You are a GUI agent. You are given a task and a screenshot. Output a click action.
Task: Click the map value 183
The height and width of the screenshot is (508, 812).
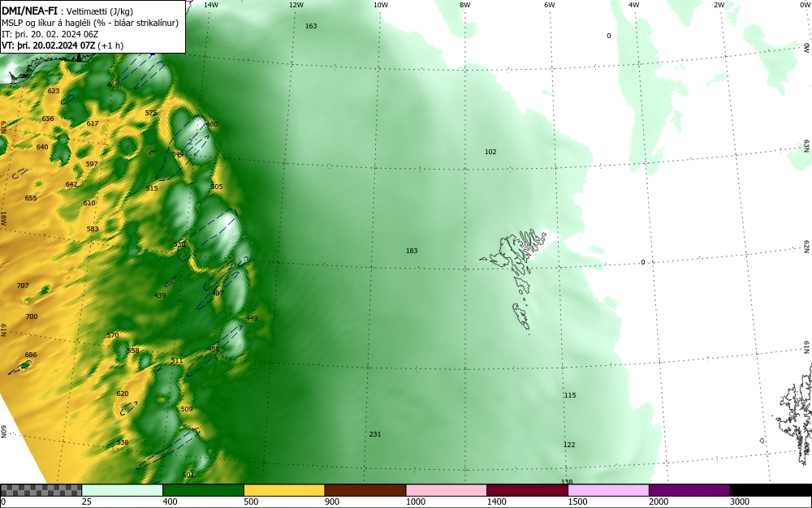tap(412, 251)
